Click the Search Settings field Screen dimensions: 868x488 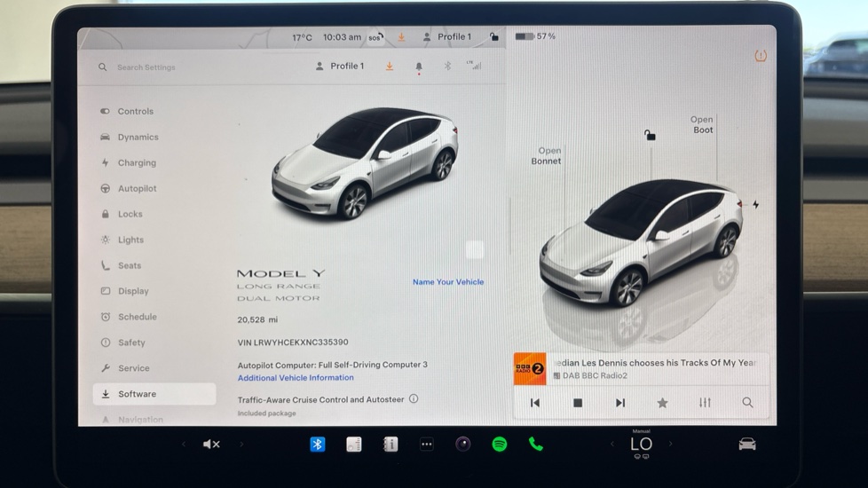click(x=146, y=67)
